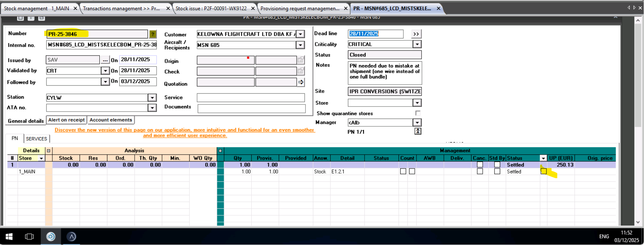The height and width of the screenshot is (245, 644).
Task: Click the question mark icon beside Number field
Action: click(153, 34)
